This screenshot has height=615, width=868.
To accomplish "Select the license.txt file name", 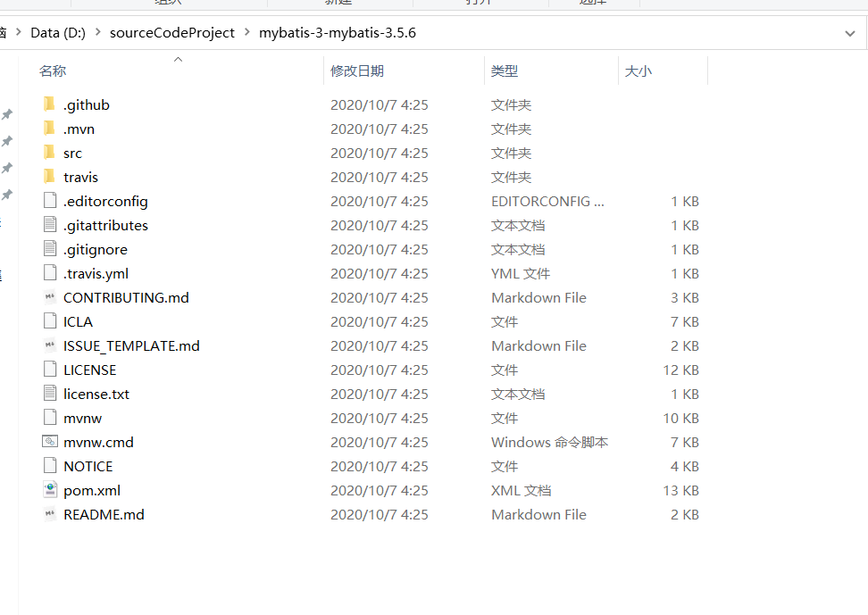I will tap(96, 395).
